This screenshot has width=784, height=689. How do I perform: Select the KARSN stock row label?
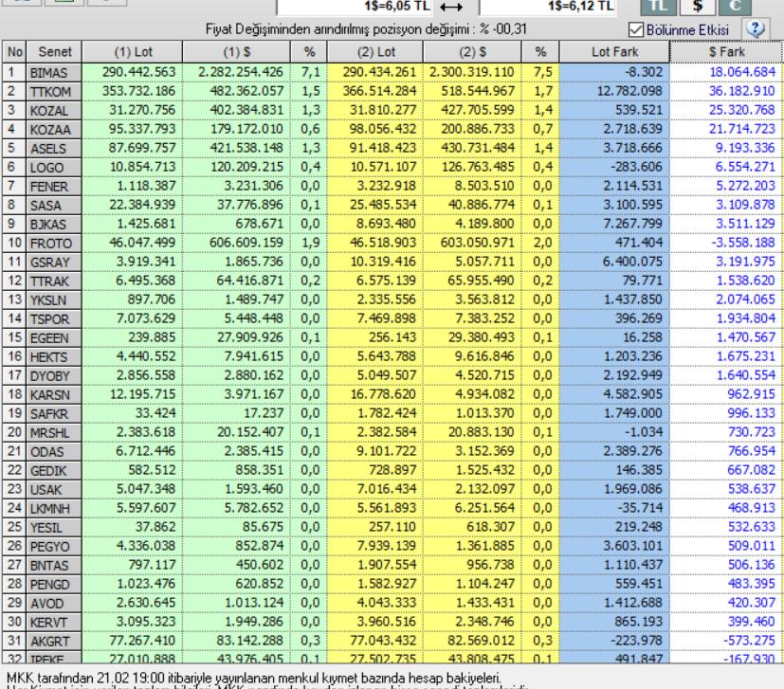click(x=54, y=395)
